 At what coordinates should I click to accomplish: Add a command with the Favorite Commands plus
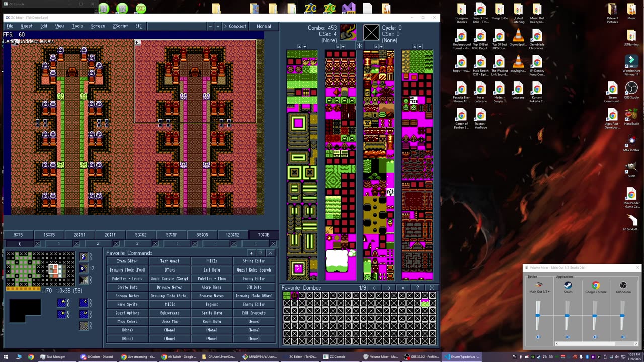251,253
